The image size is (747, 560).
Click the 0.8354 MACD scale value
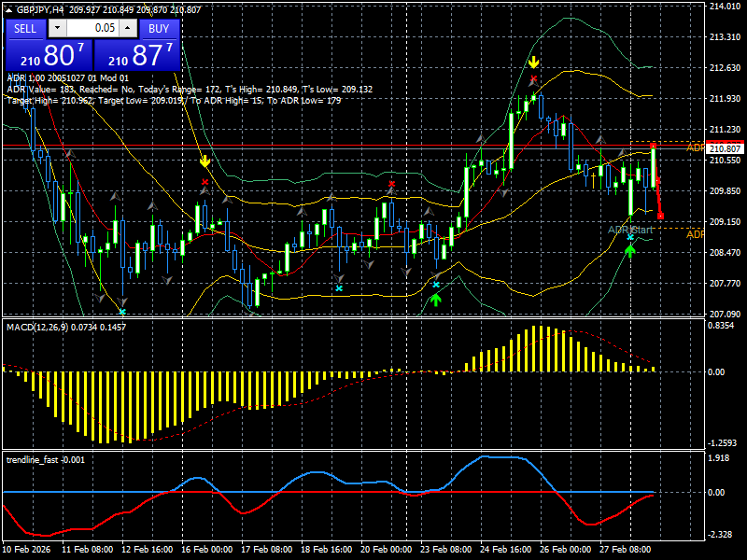point(721,325)
